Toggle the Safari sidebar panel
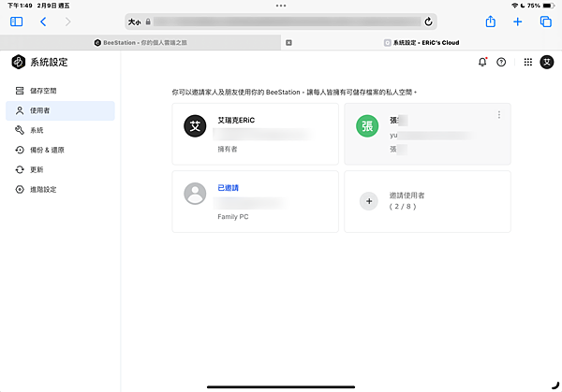 (17, 22)
